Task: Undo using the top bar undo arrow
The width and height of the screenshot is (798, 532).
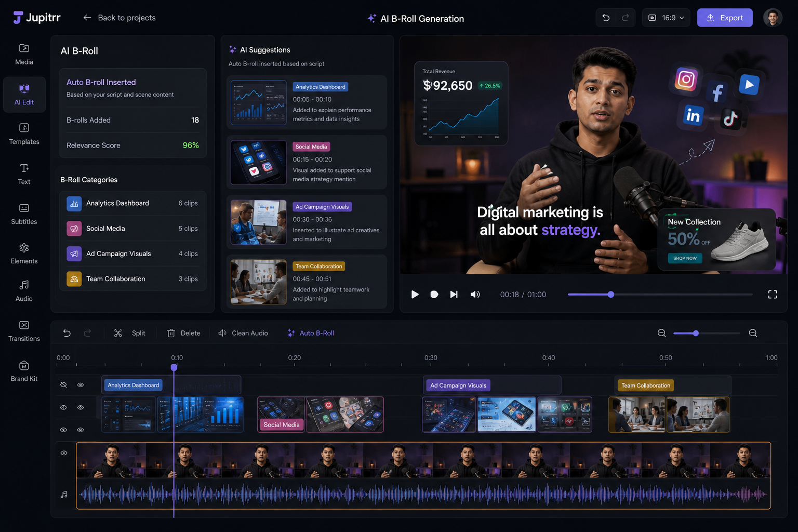Action: [x=606, y=18]
